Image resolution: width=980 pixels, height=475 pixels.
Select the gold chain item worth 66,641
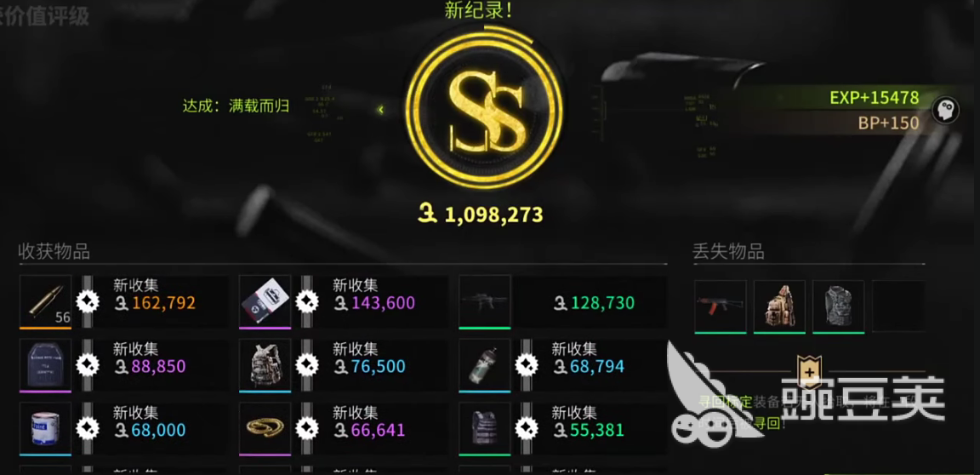coord(265,429)
